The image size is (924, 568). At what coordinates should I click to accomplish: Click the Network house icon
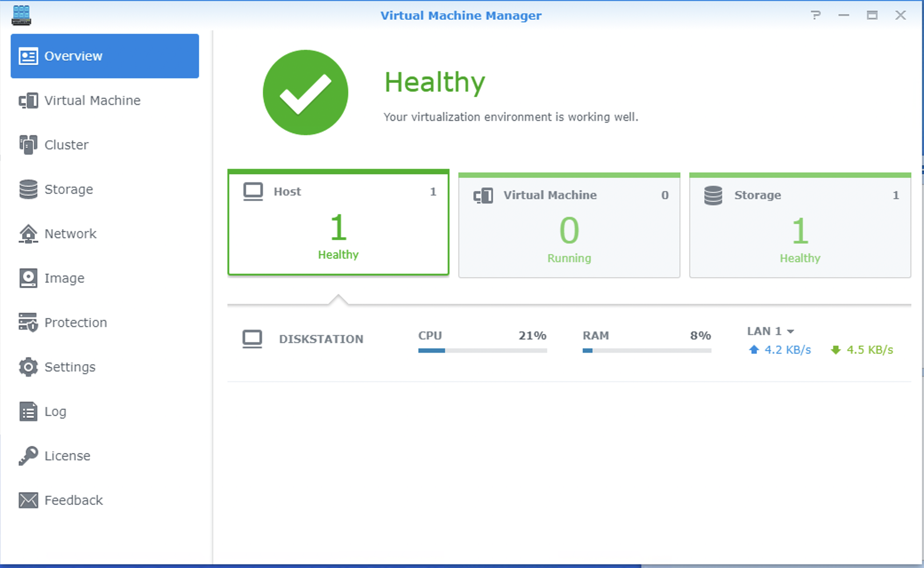tap(28, 234)
